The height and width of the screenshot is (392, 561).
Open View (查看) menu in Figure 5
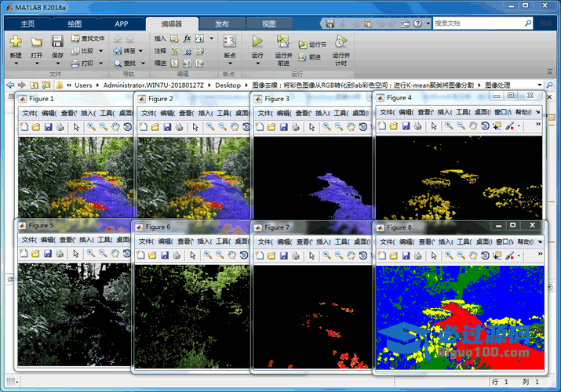tap(67, 240)
